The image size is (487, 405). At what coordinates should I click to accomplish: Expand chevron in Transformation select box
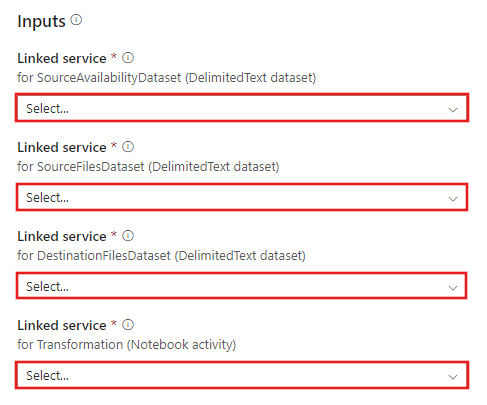[x=453, y=377]
